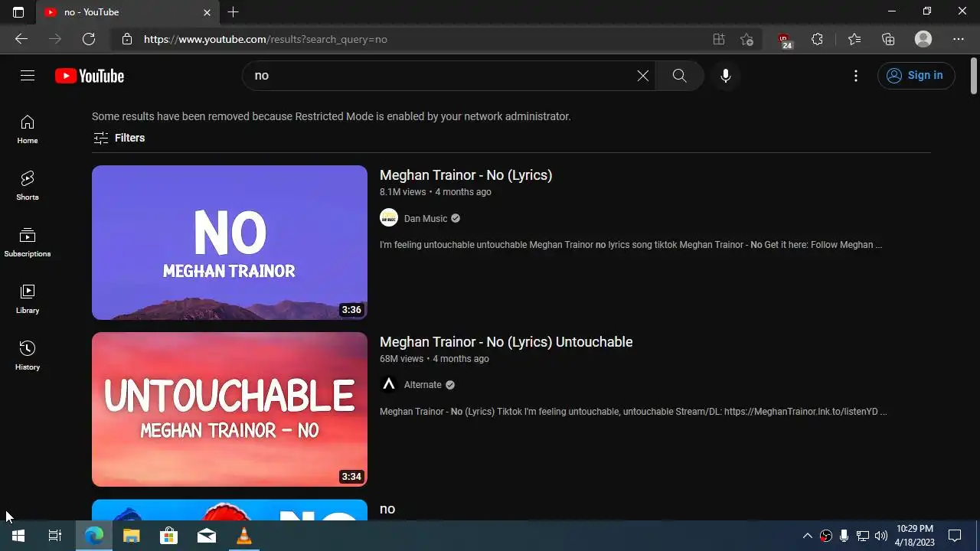The image size is (980, 551).
Task: Clear the search query with the X
Action: (643, 75)
